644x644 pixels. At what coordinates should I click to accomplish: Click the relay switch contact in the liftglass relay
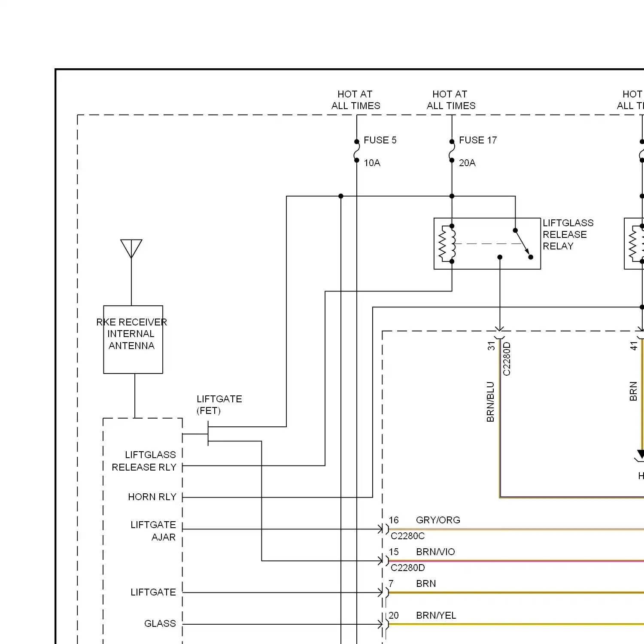point(523,243)
